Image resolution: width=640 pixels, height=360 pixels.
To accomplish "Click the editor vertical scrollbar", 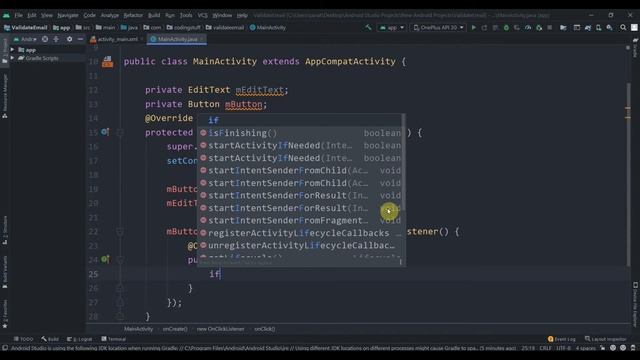I will tap(628, 176).
